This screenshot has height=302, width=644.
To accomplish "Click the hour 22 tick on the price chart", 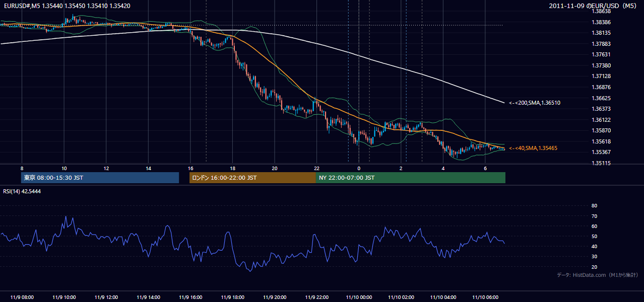I will (x=316, y=168).
